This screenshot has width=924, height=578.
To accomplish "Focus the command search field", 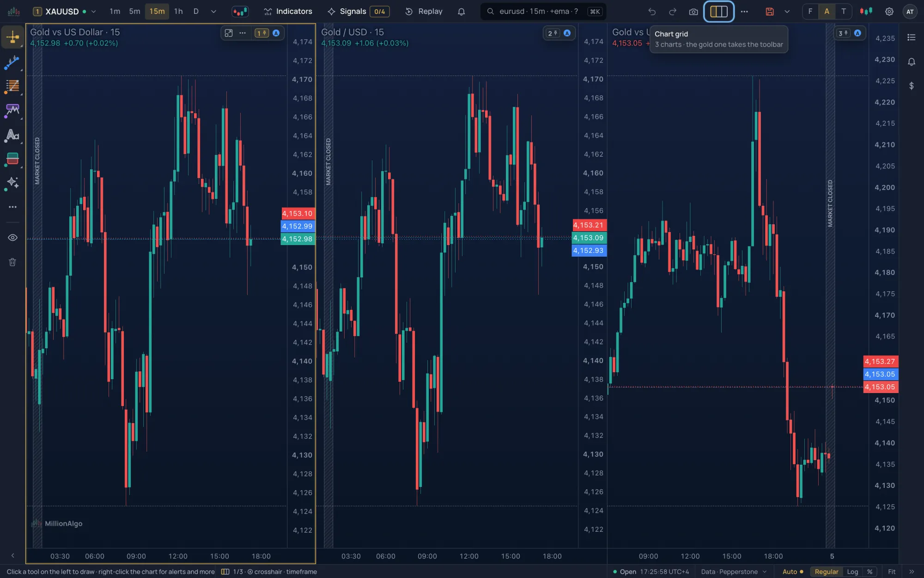I will pos(543,12).
